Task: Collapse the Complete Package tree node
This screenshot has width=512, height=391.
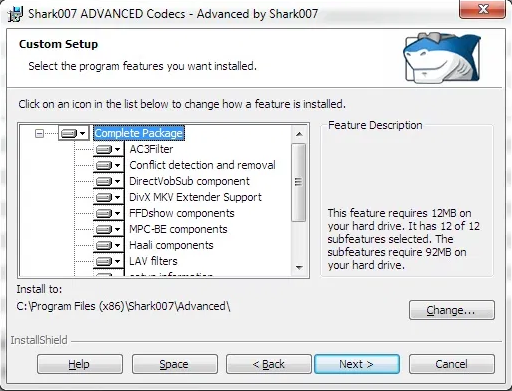Action: coord(39,134)
